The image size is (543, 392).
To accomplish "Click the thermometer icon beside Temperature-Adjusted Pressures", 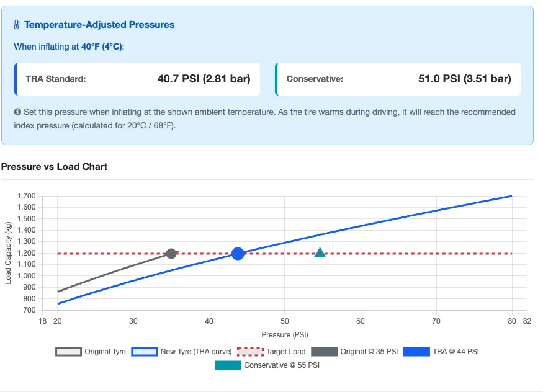I will coord(17,25).
